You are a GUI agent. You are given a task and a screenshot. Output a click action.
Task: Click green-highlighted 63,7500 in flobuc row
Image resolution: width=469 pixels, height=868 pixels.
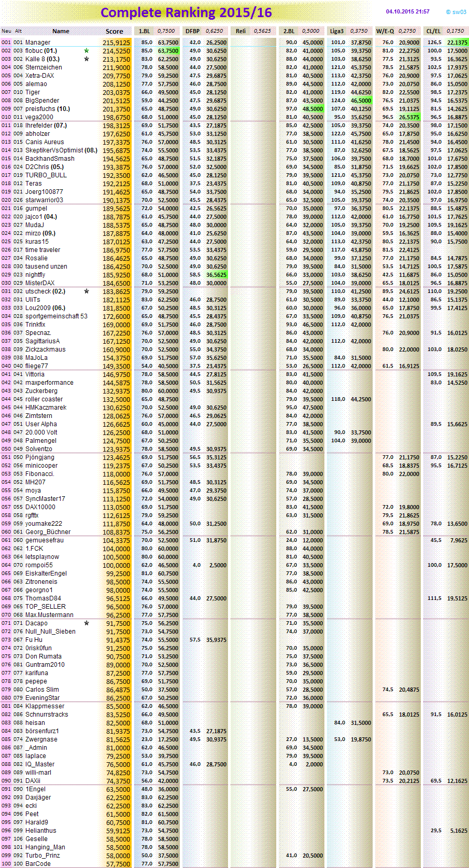tap(168, 51)
